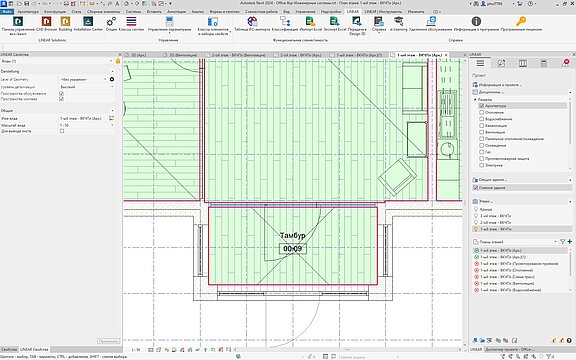
Task: Collapse the Darstellung section
Action: coord(112,72)
